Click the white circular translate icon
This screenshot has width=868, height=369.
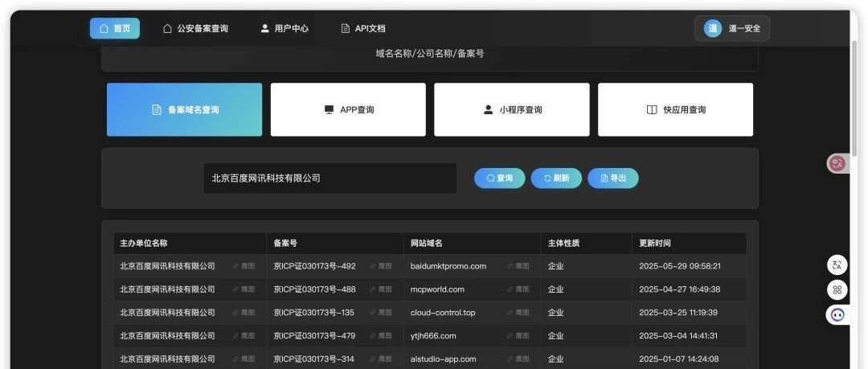pyautogui.click(x=837, y=264)
